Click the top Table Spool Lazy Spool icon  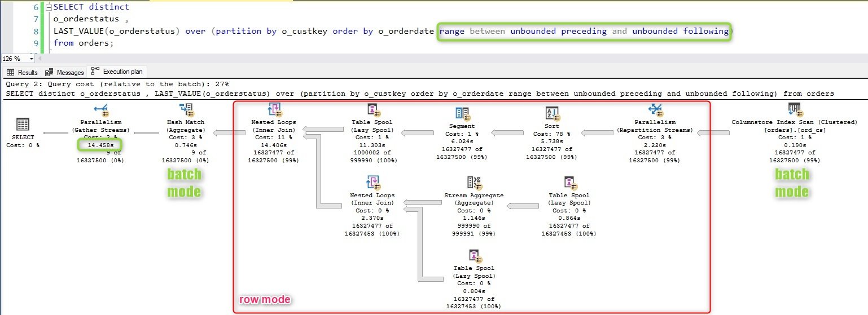pyautogui.click(x=372, y=109)
